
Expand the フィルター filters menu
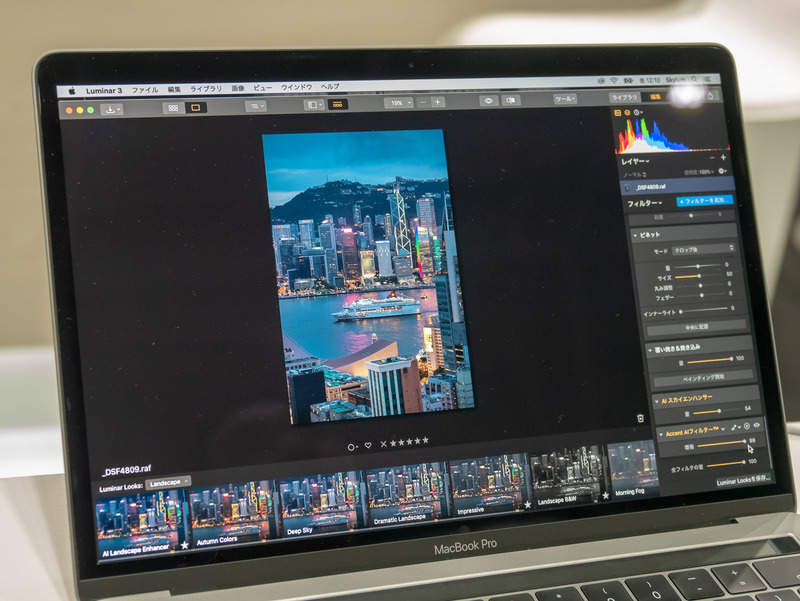[644, 204]
